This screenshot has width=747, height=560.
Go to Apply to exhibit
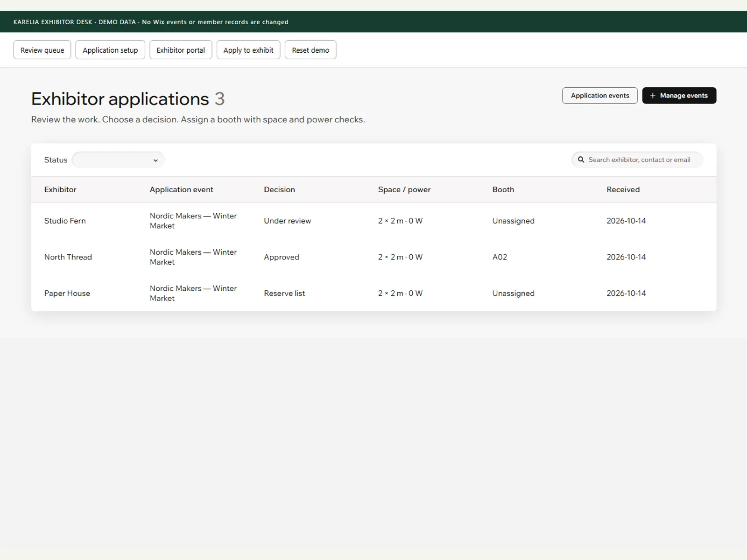click(x=248, y=50)
